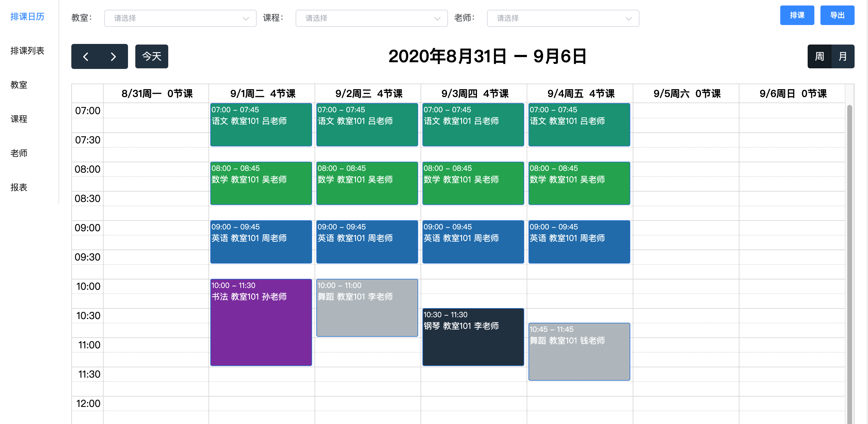
Task: Select 教室 classroom sidebar item
Action: point(19,85)
